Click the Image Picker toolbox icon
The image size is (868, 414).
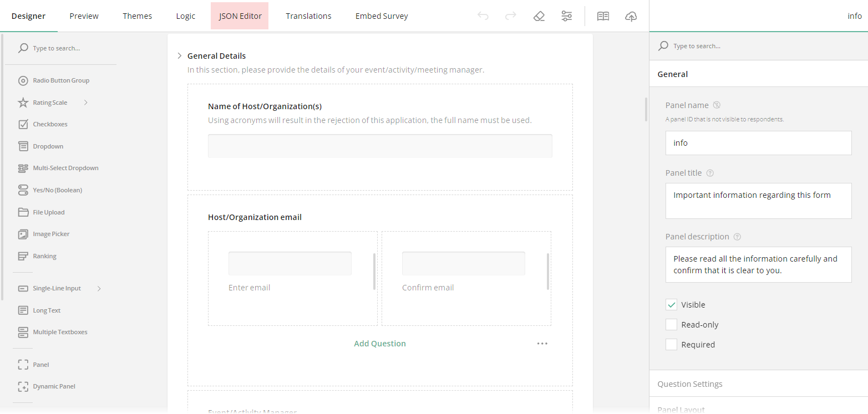(23, 233)
